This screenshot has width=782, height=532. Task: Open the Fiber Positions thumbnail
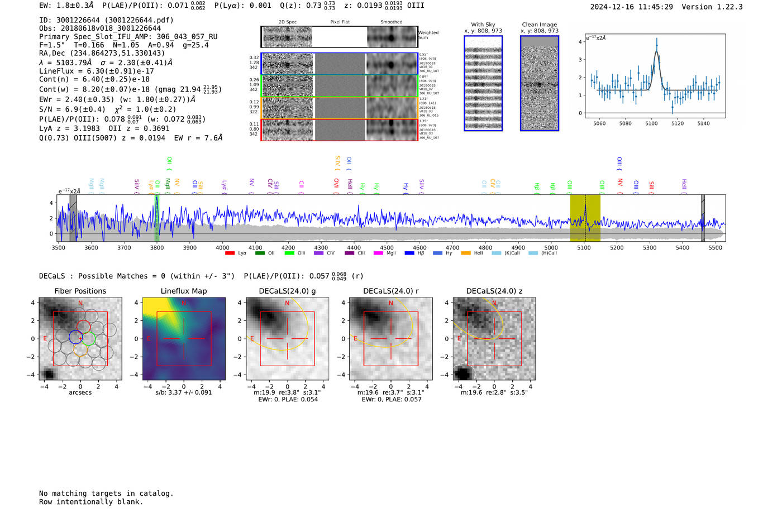pos(80,339)
